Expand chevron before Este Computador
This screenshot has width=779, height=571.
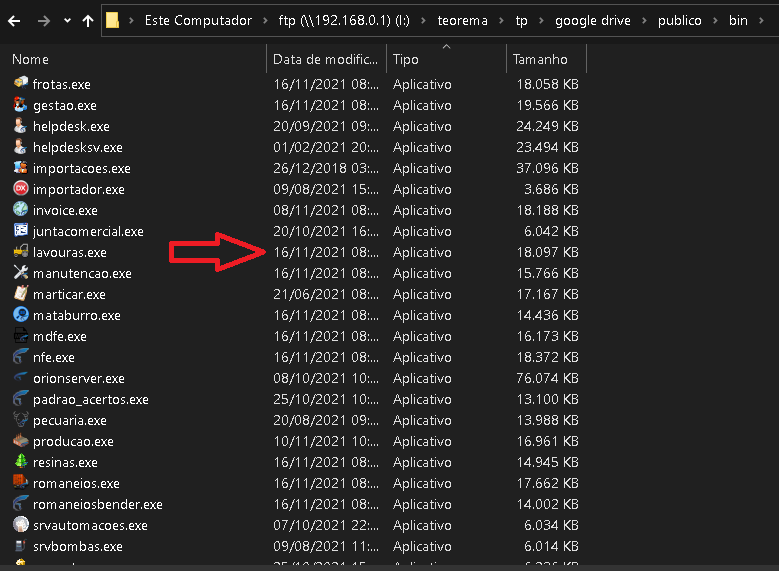(131, 21)
